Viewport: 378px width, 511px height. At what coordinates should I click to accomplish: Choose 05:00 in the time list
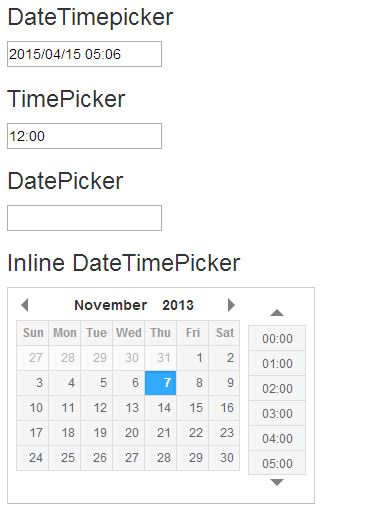coord(277,463)
